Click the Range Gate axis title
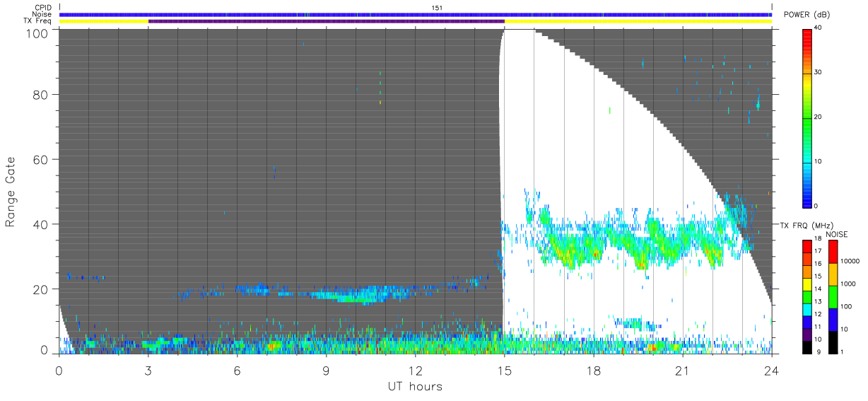The image size is (868, 401). coord(11,192)
